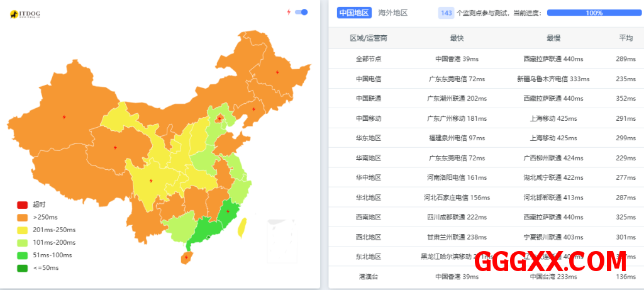Click the lightning marker on Heilongjiang
This screenshot has height=290, width=644.
(277, 72)
